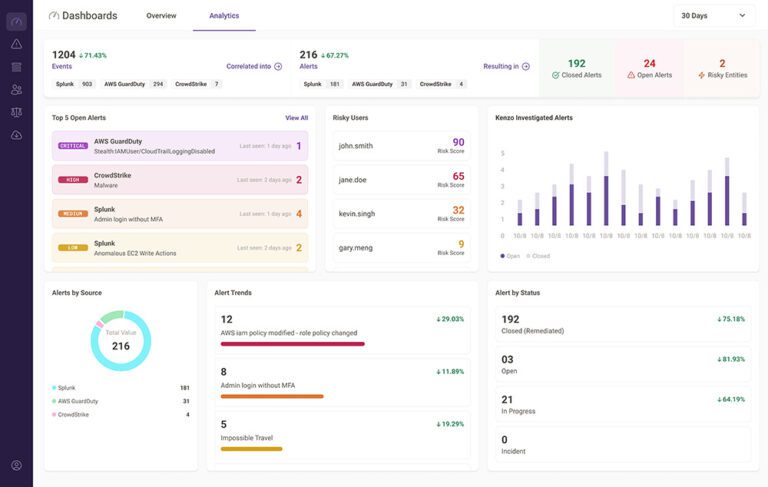
Task: Open the user profile icon at sidebar bottom
Action: tap(16, 465)
